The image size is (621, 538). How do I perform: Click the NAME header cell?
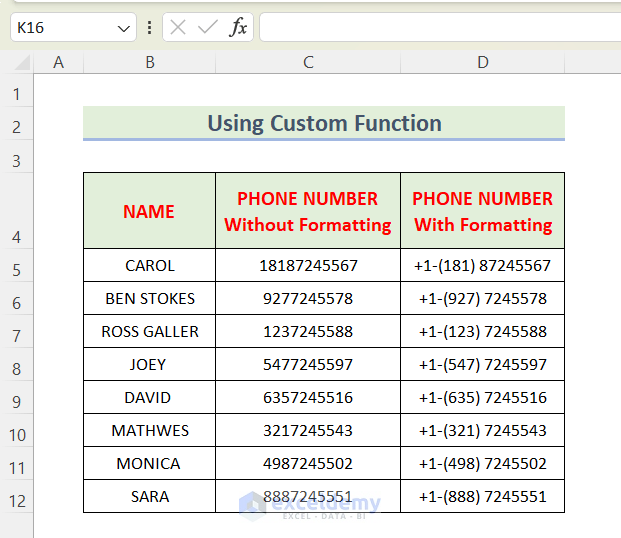(149, 211)
